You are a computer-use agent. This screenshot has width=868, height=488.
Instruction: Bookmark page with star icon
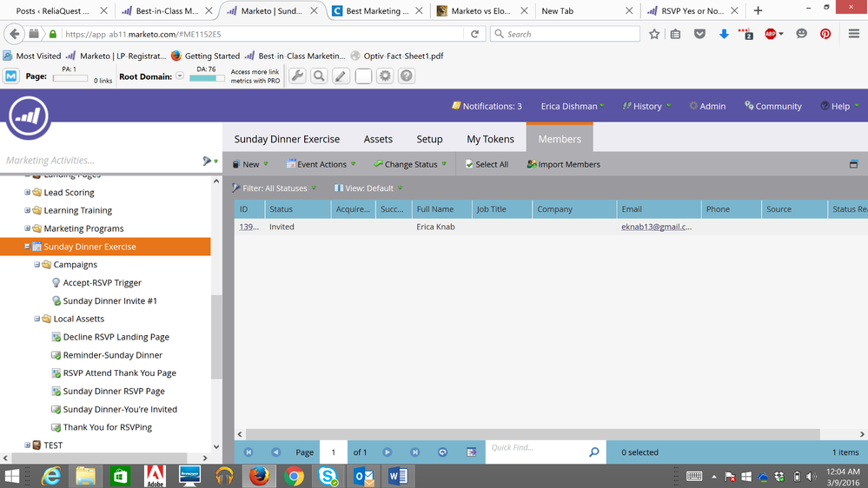point(654,35)
